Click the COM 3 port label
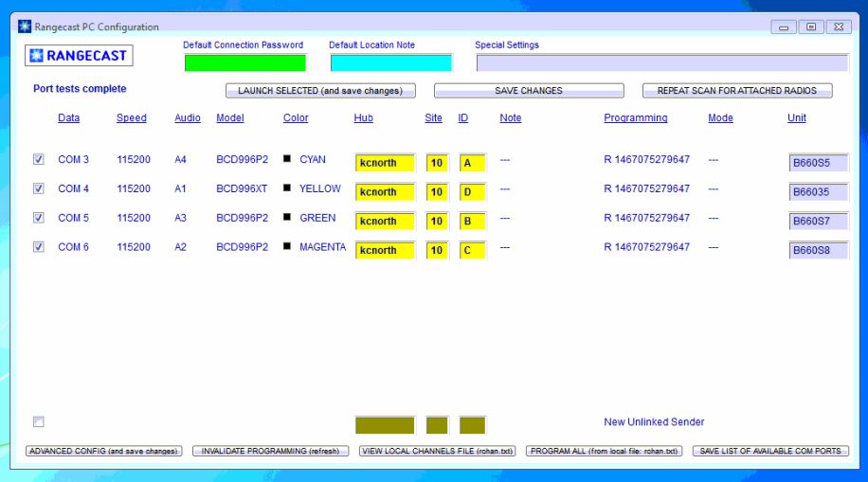This screenshot has height=482, width=868. 73,159
